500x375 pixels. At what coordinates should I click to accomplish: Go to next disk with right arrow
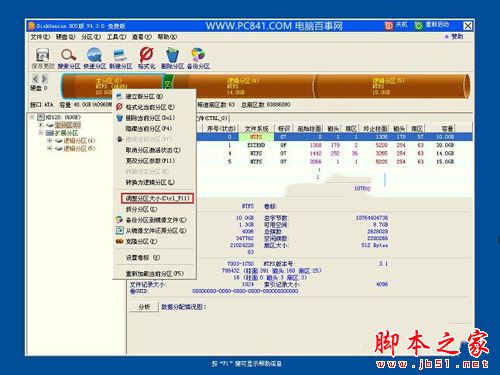[x=45, y=79]
